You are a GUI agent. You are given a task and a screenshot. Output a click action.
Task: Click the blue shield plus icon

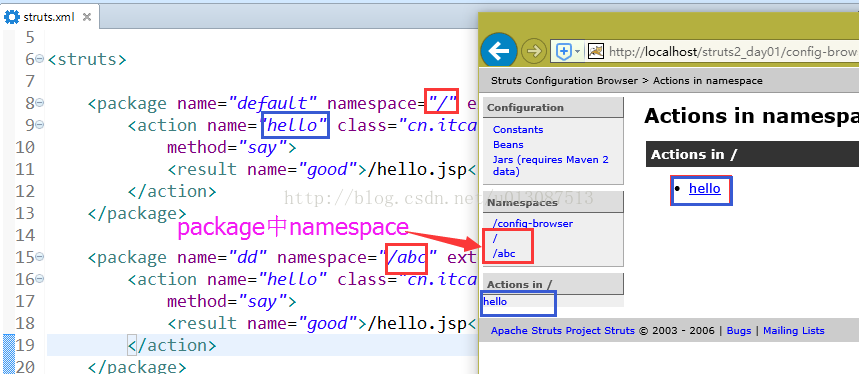pyautogui.click(x=564, y=51)
